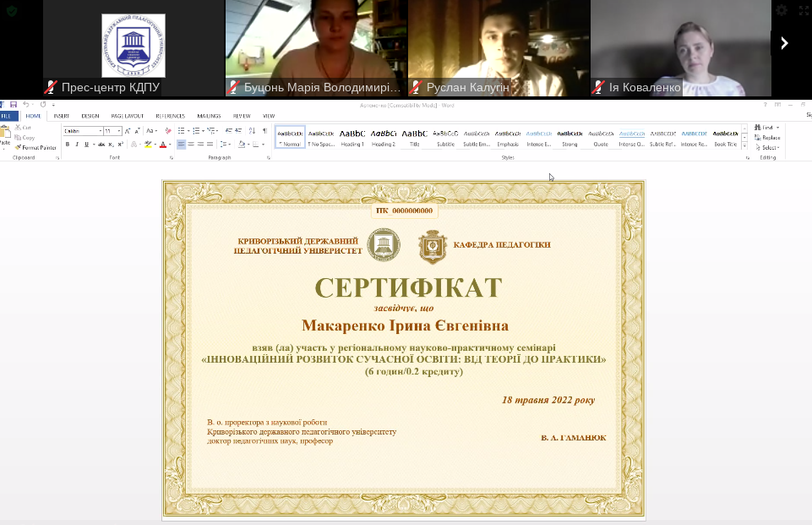
Task: Open the FILE menu button
Action: (7, 116)
